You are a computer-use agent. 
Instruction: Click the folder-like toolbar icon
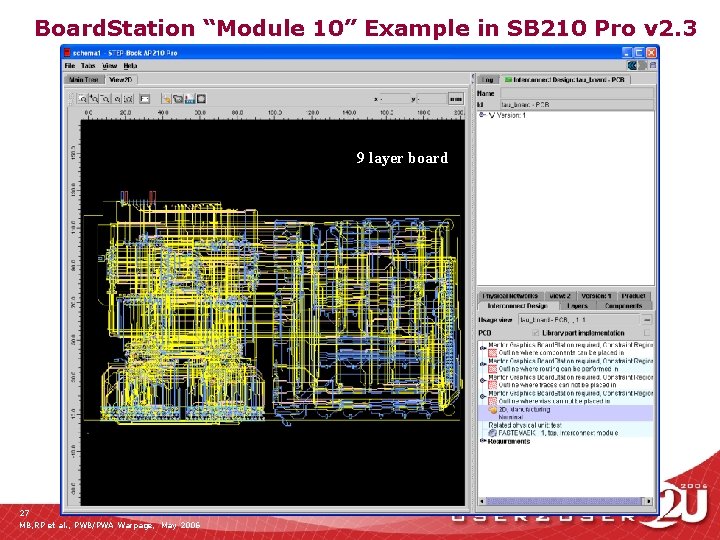point(178,98)
